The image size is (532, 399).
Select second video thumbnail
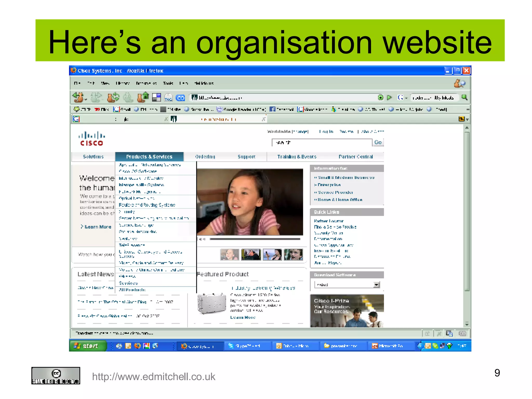(251, 255)
